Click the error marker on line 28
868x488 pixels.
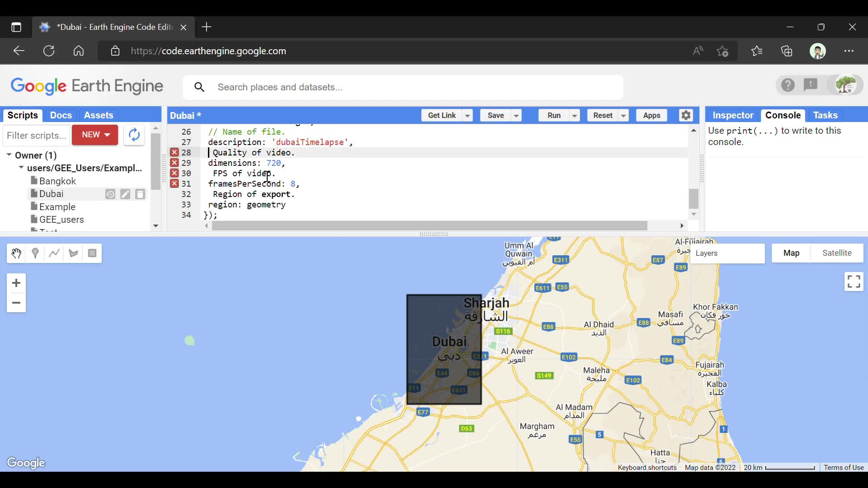174,152
